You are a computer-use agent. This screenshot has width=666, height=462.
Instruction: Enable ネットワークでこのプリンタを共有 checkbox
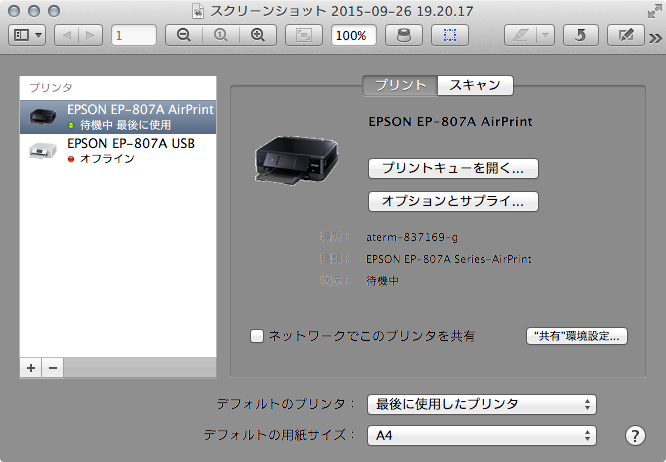(257, 336)
